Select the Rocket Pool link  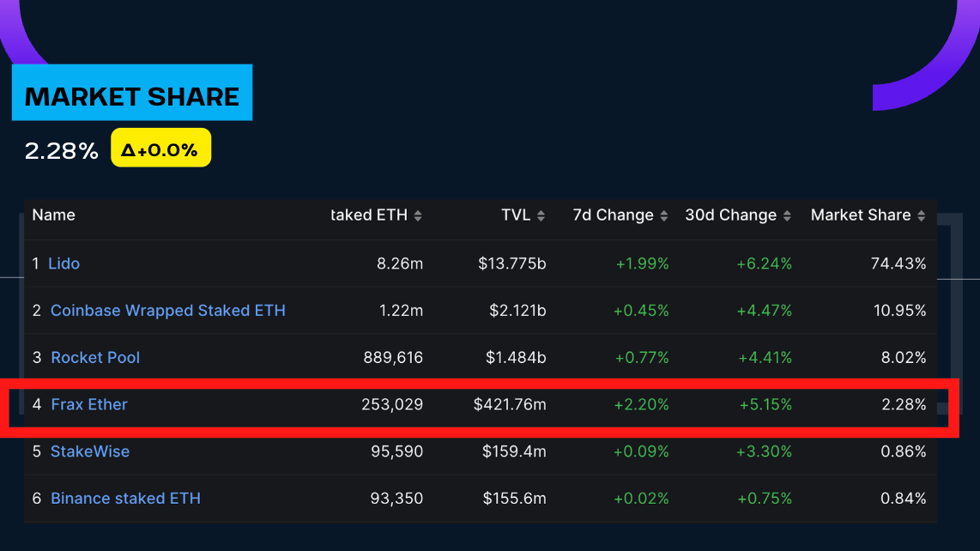tap(95, 358)
